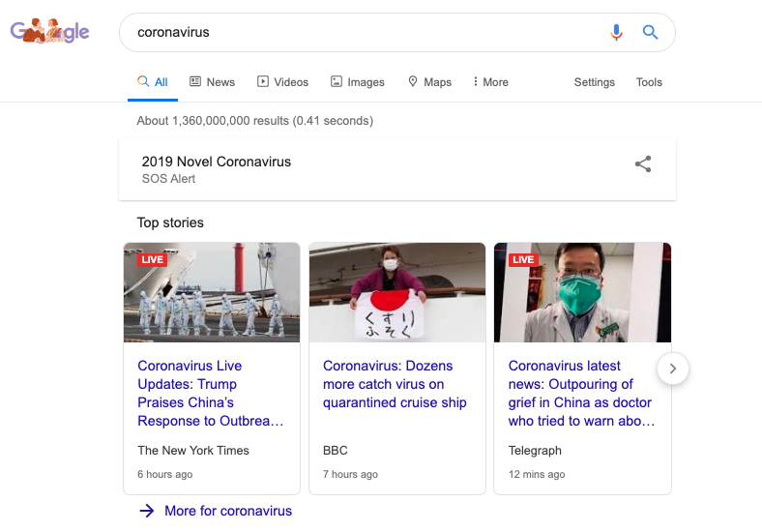This screenshot has width=762, height=532.
Task: Open the More for coronavirus link
Action: tap(227, 511)
